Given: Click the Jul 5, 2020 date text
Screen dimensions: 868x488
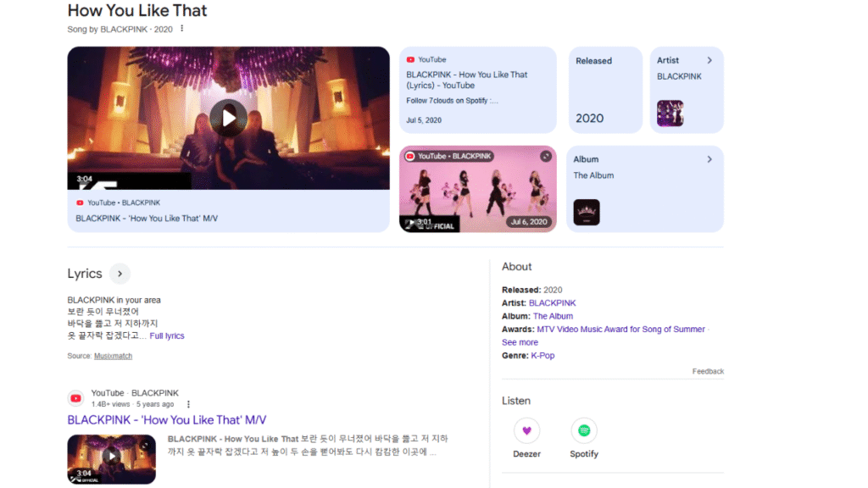Looking at the screenshot, I should (424, 120).
